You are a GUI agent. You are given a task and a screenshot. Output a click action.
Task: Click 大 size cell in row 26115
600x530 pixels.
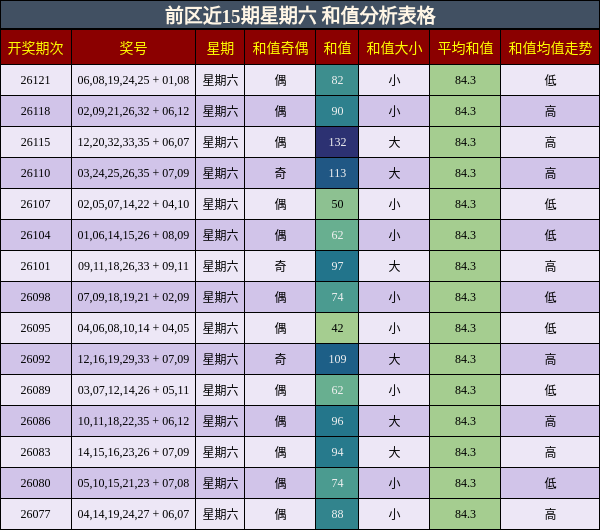pyautogui.click(x=394, y=142)
